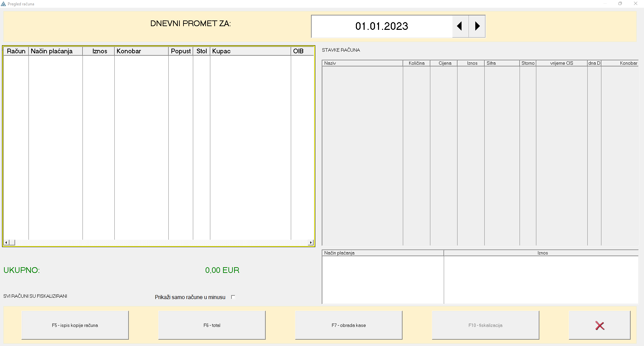Click the app icon in title bar
644x346 pixels.
click(4, 4)
